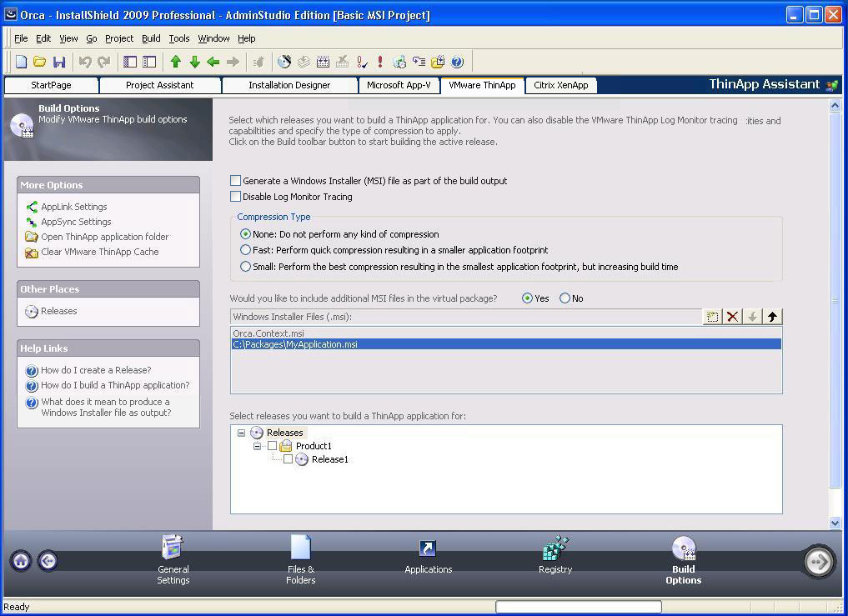The width and height of the screenshot is (848, 616).
Task: Choose No for including additional MSI files
Action: click(565, 298)
